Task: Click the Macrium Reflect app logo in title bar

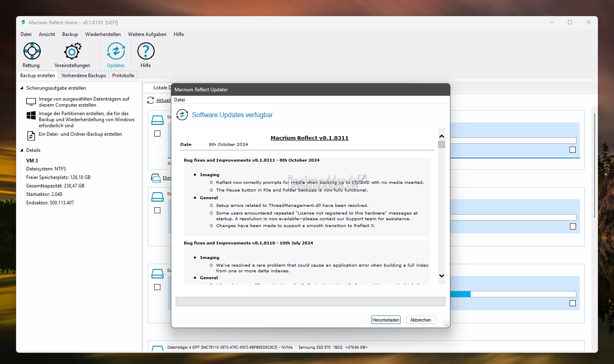Action: click(x=23, y=23)
